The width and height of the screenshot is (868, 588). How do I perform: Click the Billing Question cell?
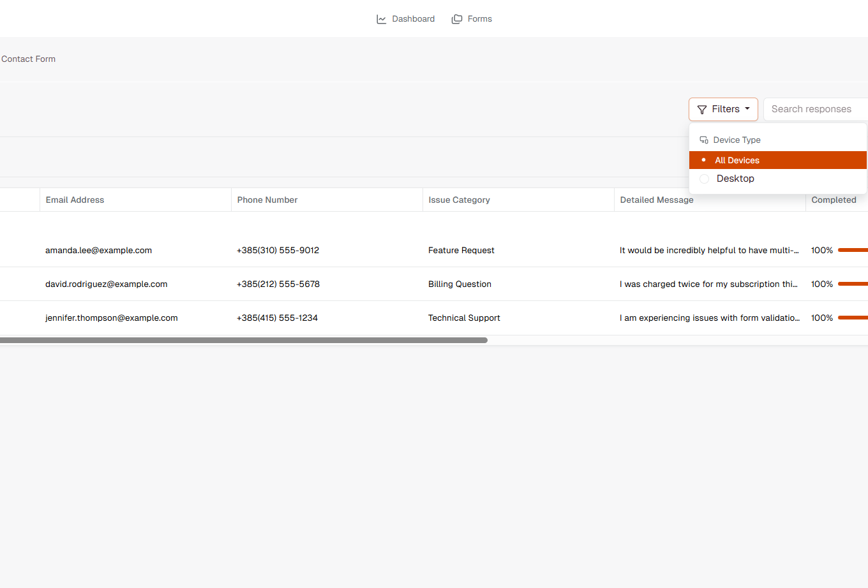pos(460,284)
